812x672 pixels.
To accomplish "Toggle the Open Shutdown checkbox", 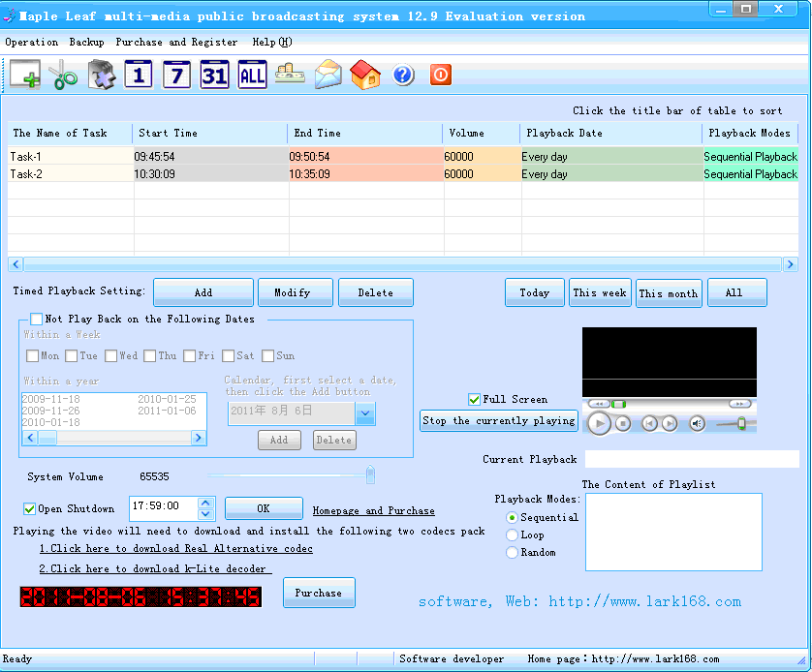I will coord(29,509).
